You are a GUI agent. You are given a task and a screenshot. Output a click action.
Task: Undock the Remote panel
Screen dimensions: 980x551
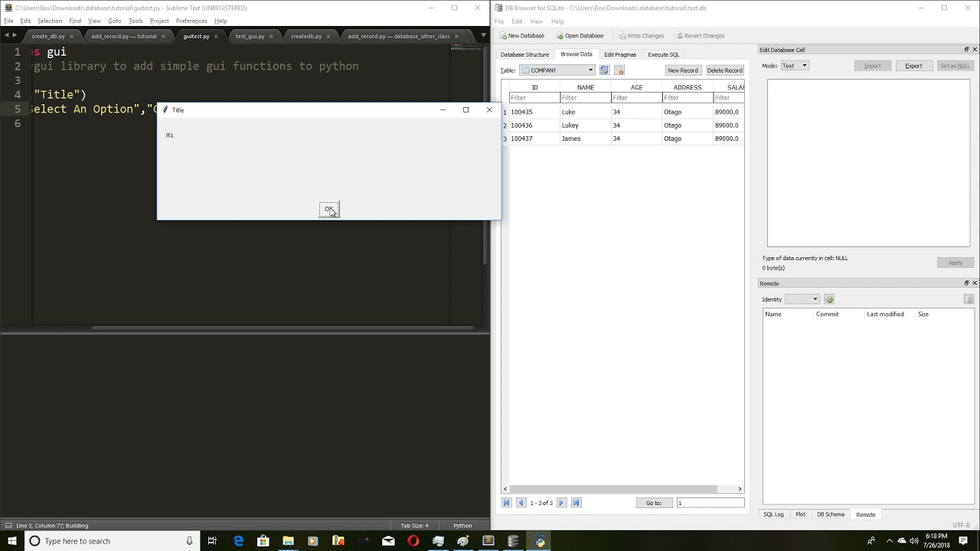tap(966, 283)
